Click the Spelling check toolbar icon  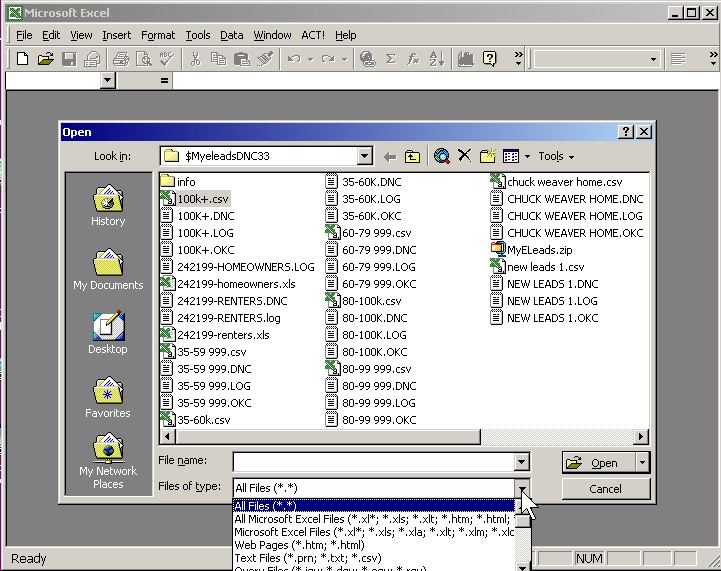point(167,59)
